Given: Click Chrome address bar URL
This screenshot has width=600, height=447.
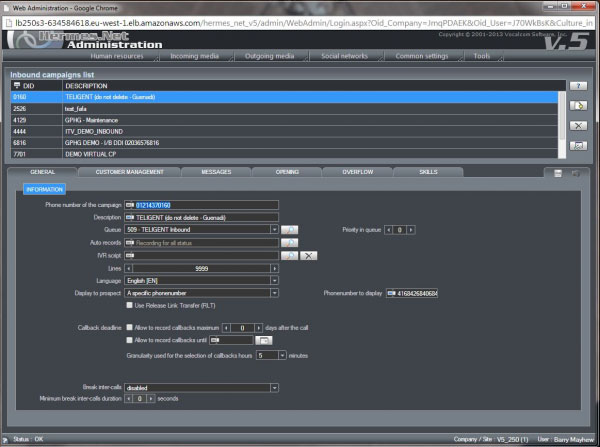Looking at the screenshot, I should click(x=304, y=23).
